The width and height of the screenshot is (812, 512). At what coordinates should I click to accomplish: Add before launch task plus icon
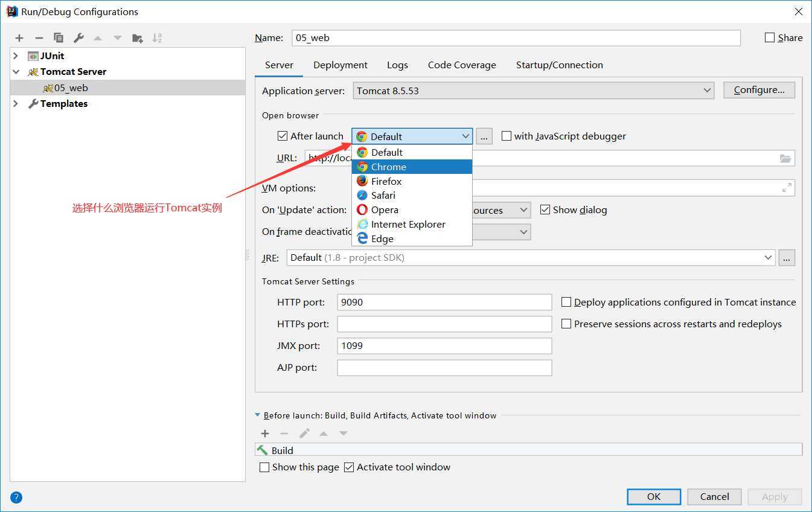[265, 434]
